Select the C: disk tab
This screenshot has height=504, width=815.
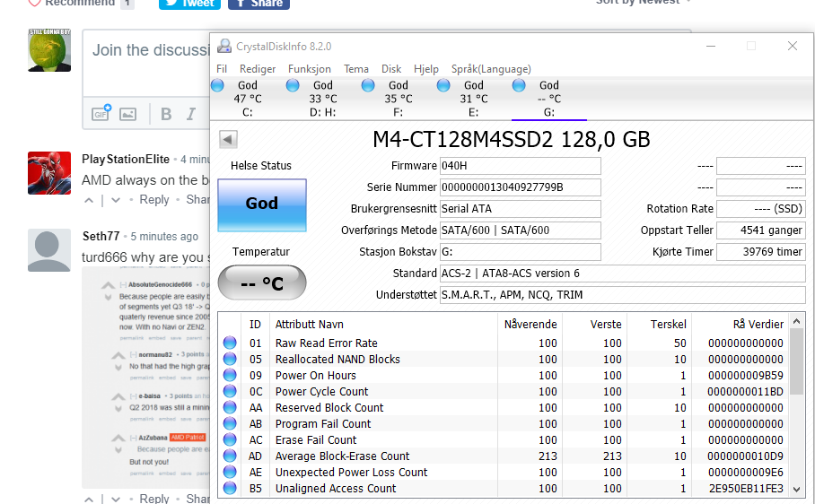247,99
